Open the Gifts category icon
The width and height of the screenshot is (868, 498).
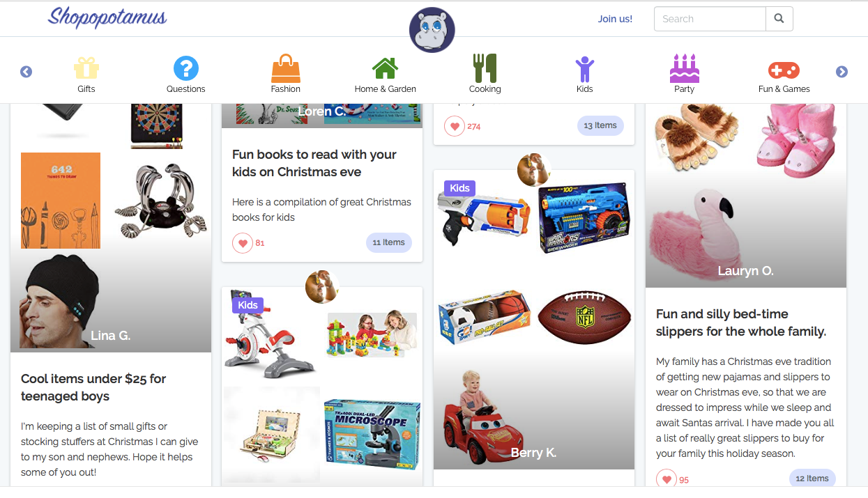point(86,68)
